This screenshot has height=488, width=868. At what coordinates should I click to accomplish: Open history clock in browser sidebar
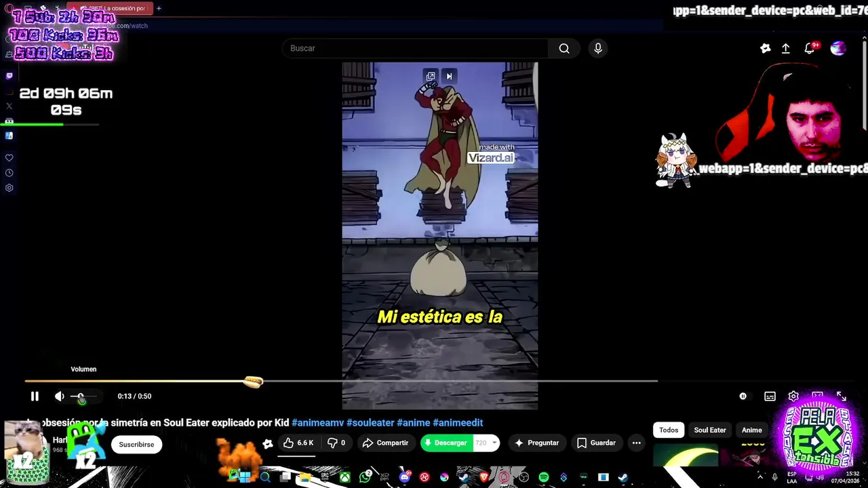(9, 173)
